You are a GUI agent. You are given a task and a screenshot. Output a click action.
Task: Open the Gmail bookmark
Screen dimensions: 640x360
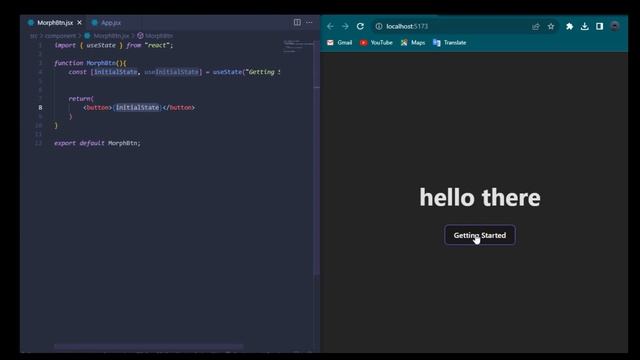pos(340,42)
